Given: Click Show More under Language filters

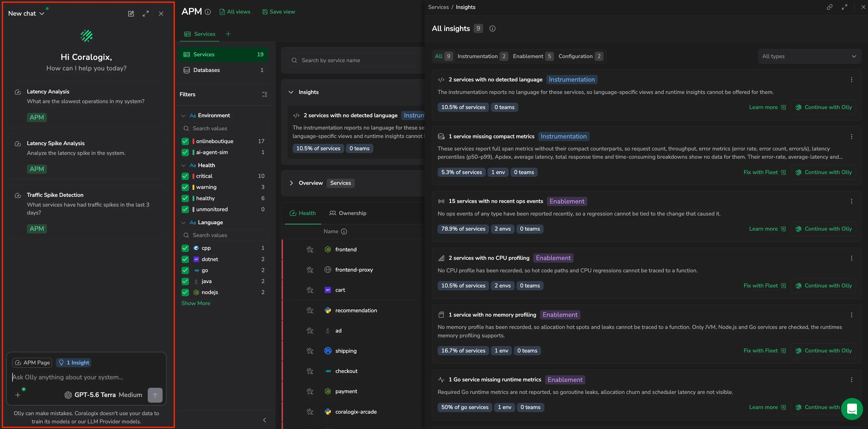Looking at the screenshot, I should pos(196,303).
